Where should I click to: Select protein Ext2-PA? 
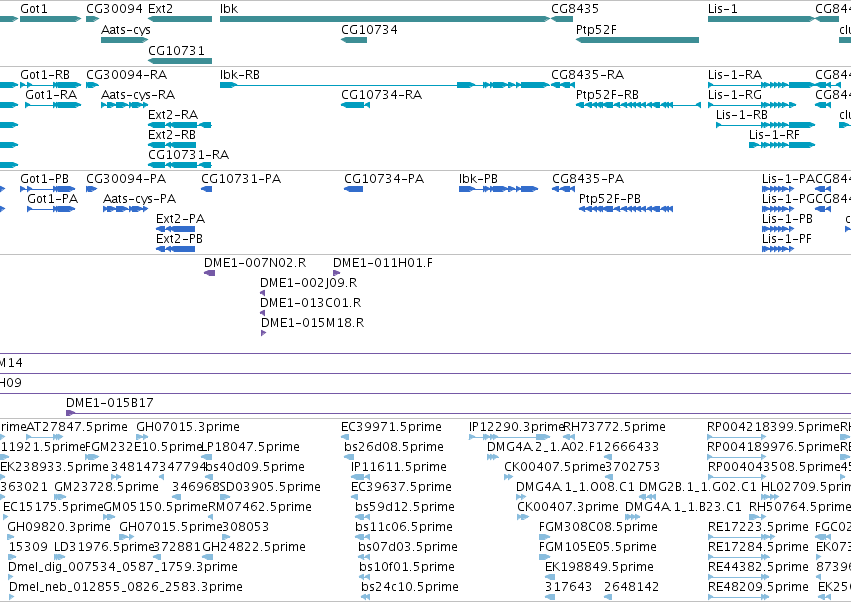(x=175, y=229)
